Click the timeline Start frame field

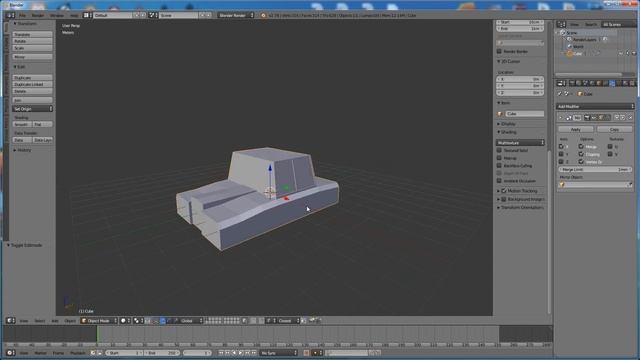coord(124,353)
